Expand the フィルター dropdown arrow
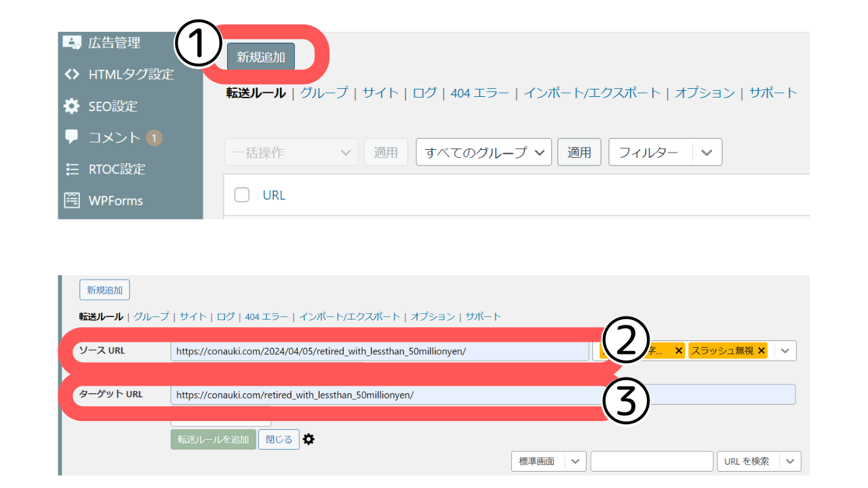 pyautogui.click(x=707, y=152)
